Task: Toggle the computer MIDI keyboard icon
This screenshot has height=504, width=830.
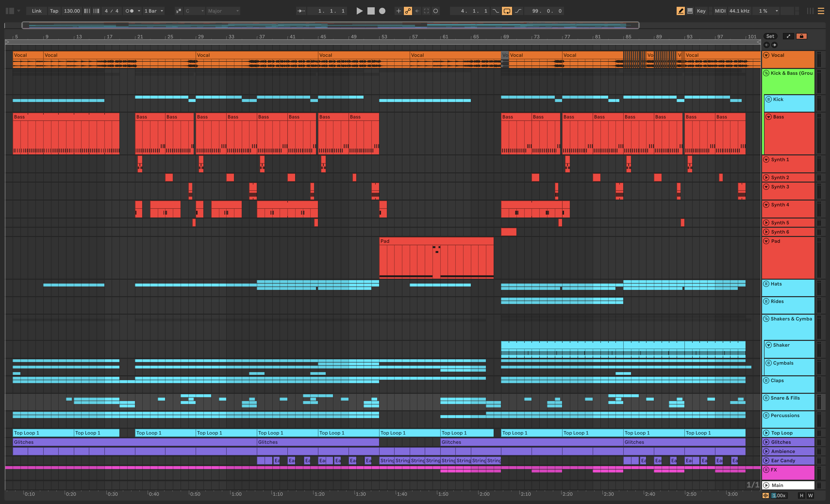Action: tap(690, 11)
